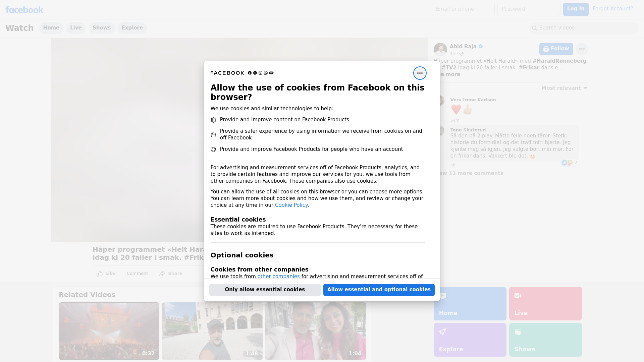Click Only allow essential cookies button
This screenshot has height=362, width=644.
pyautogui.click(x=265, y=290)
